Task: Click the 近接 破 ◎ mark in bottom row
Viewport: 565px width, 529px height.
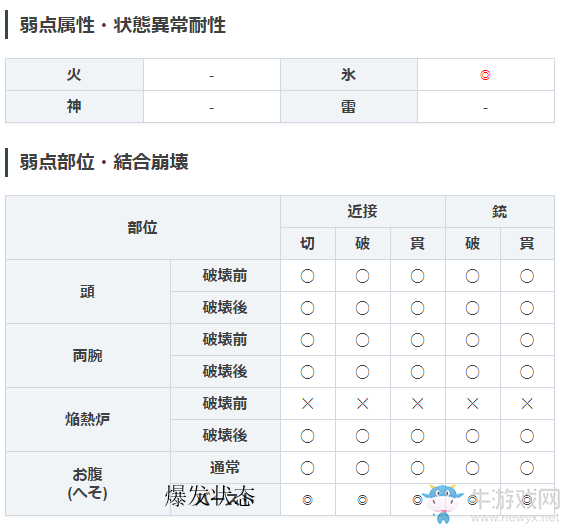Action: pyautogui.click(x=362, y=500)
